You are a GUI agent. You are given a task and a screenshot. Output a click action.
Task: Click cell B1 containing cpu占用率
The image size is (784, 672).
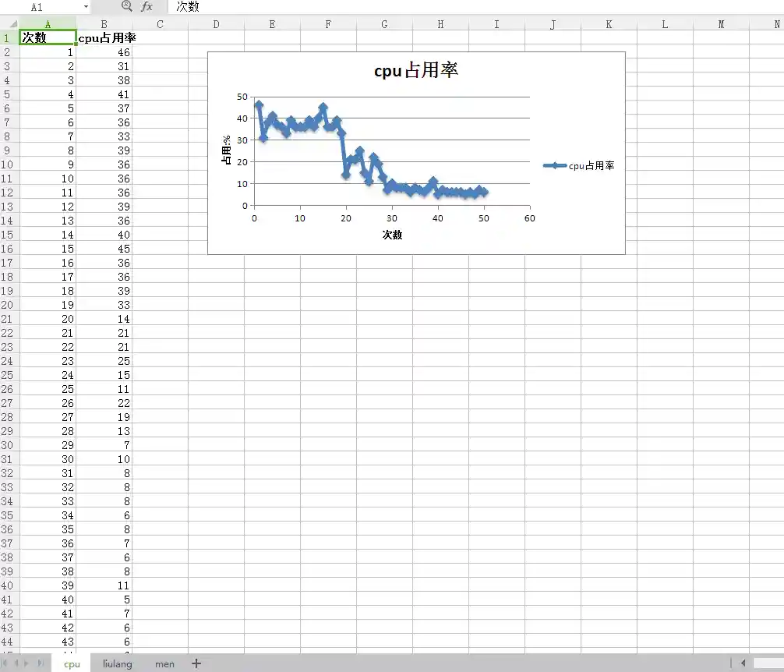point(104,37)
